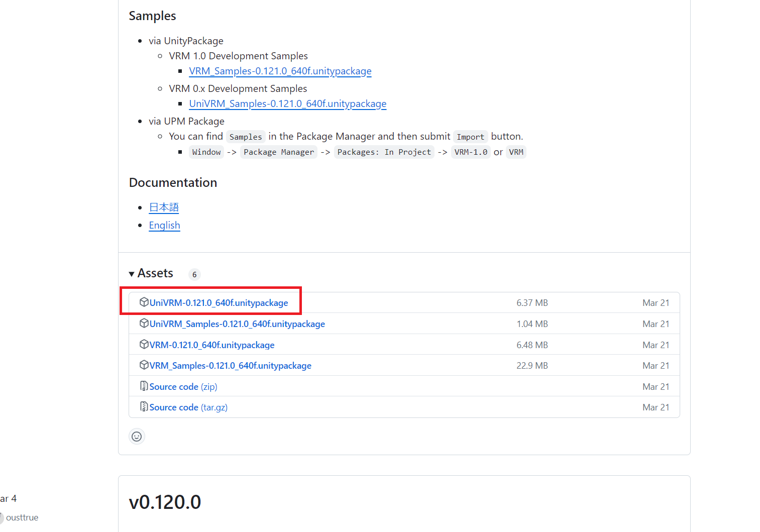Collapse the Assets section triangle
The height and width of the screenshot is (532, 760).
click(132, 274)
